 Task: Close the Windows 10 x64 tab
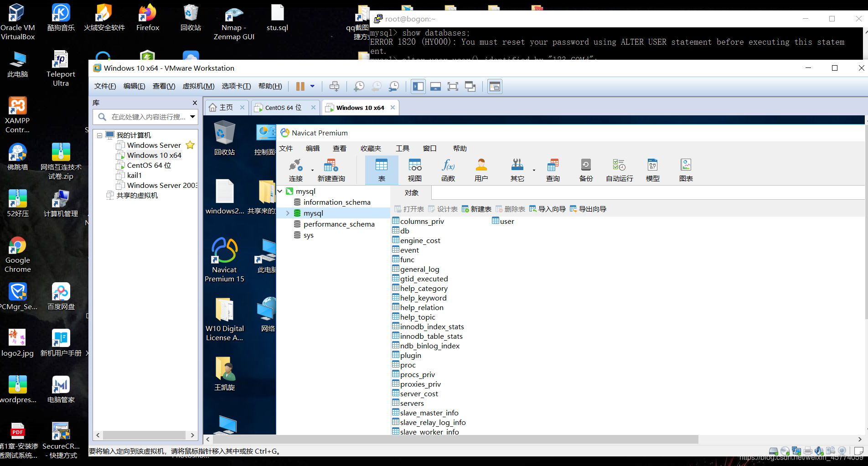click(393, 108)
